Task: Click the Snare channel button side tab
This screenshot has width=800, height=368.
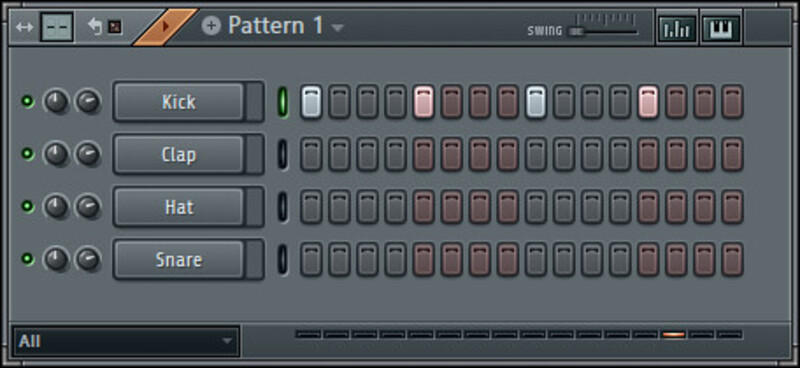Action: (x=254, y=259)
